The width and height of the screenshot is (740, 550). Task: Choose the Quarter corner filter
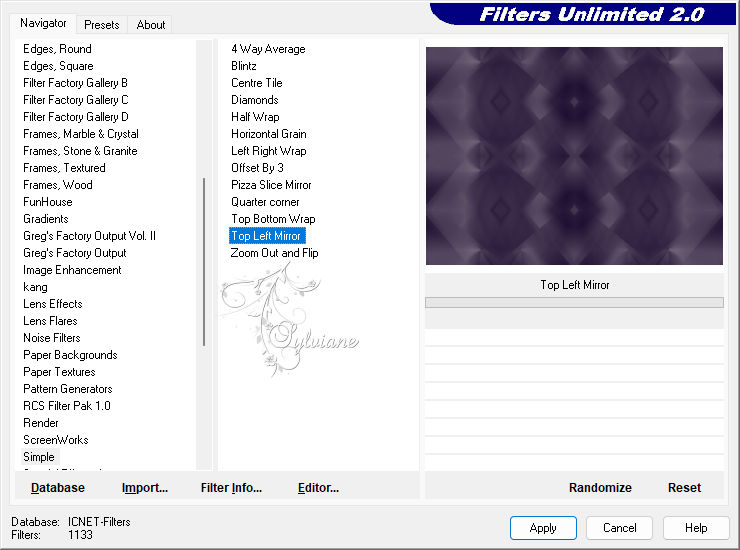point(265,202)
